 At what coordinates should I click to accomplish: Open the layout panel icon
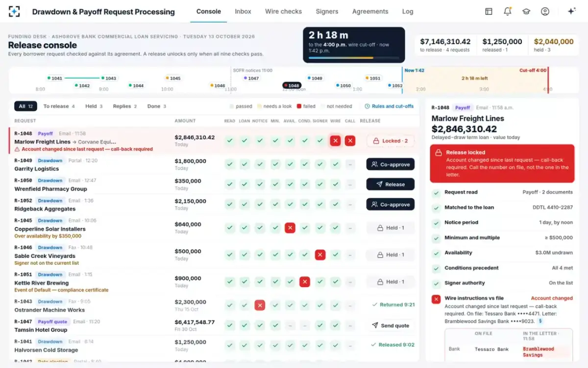[489, 11]
